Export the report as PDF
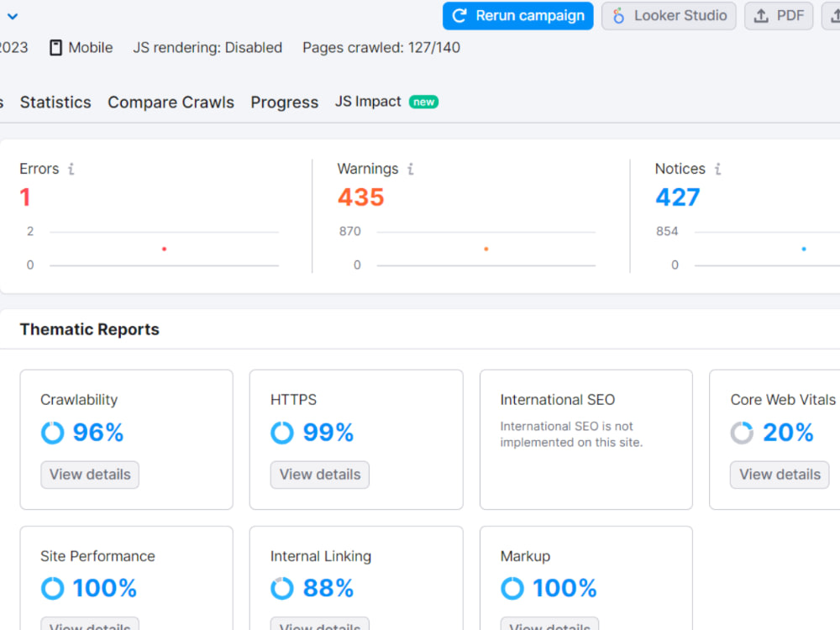 [x=779, y=16]
